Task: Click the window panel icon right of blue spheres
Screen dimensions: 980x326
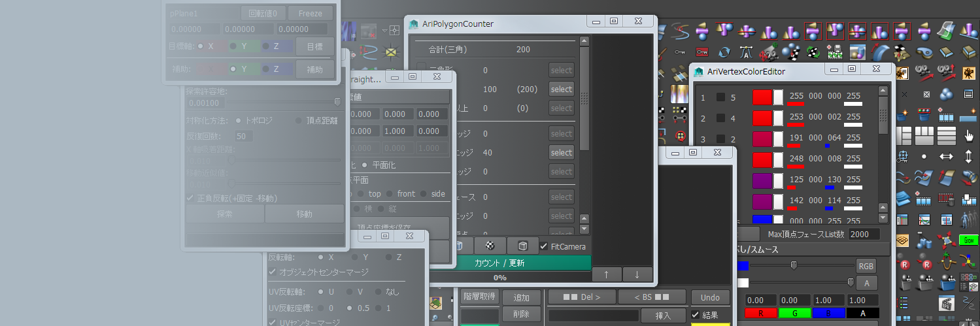Action: click(969, 94)
